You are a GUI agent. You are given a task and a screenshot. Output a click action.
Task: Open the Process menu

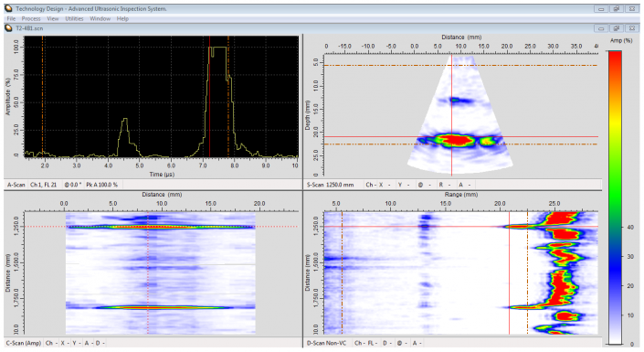click(x=31, y=18)
